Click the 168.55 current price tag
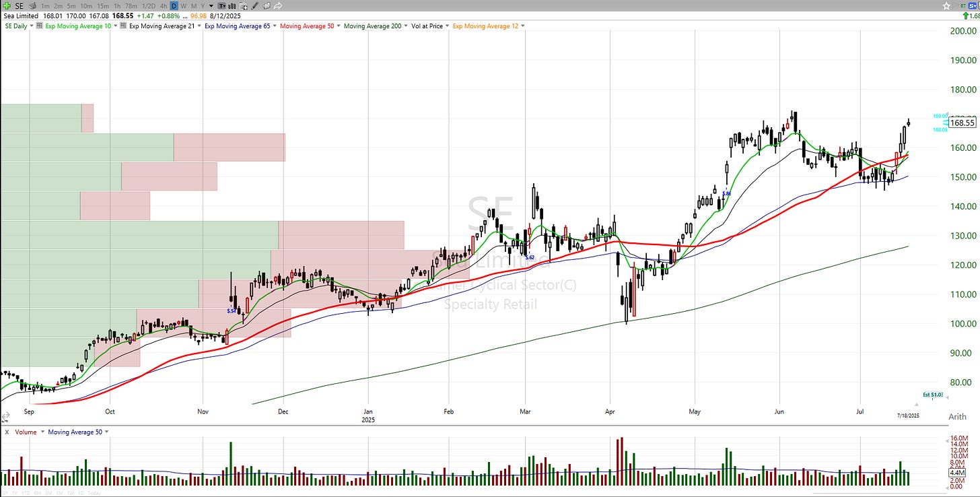Viewport: 980px width, 497px height. 963,123
